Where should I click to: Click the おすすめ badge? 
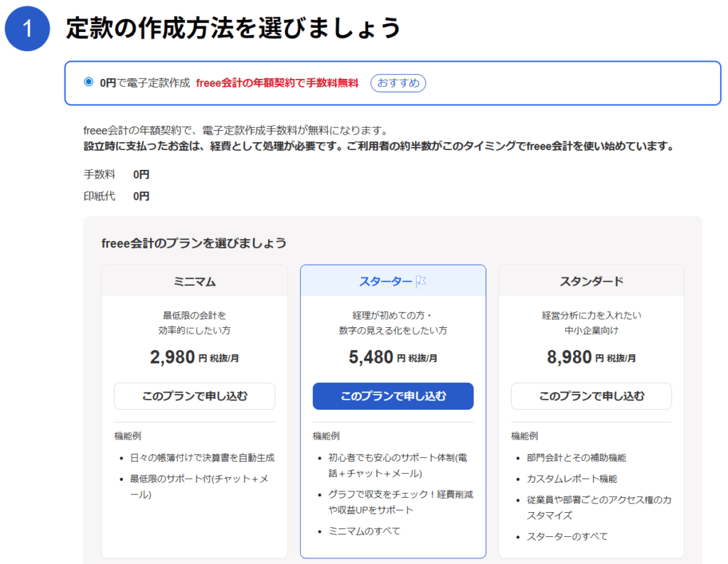tap(397, 83)
